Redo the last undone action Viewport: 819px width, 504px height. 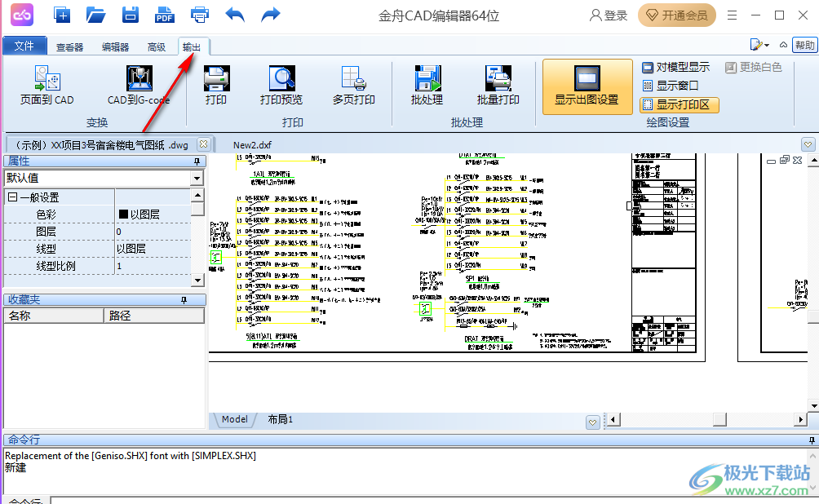point(270,15)
